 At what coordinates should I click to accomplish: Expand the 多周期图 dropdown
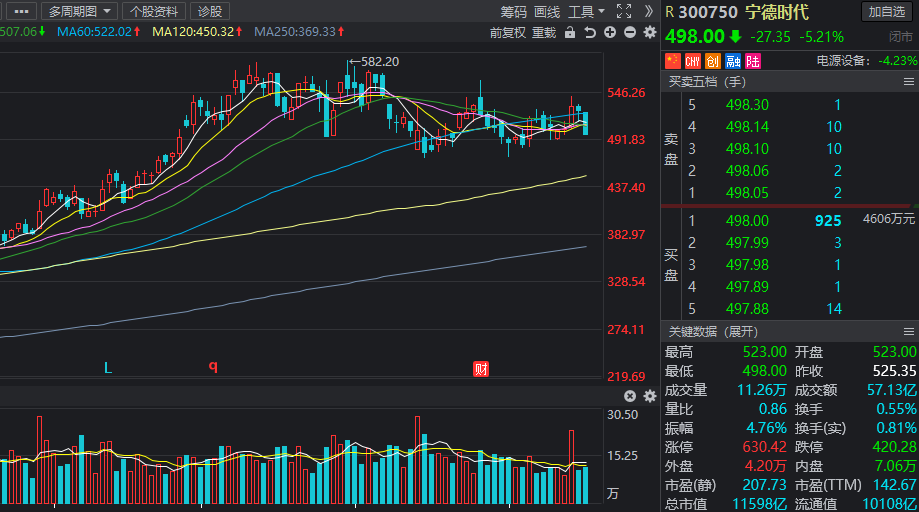click(79, 11)
